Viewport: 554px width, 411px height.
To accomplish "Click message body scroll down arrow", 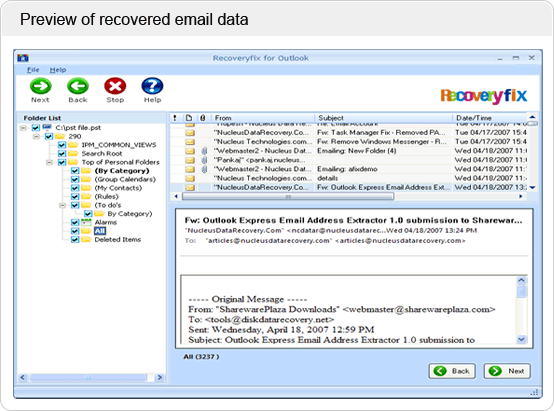I will [521, 340].
